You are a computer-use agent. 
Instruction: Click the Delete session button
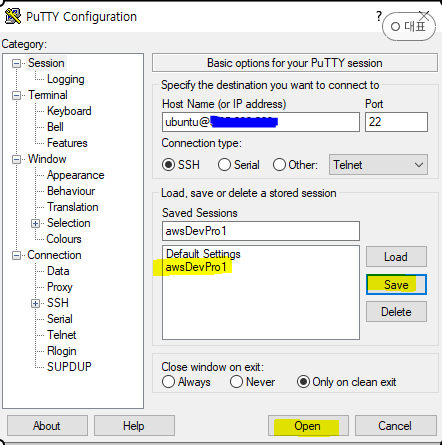coord(396,312)
